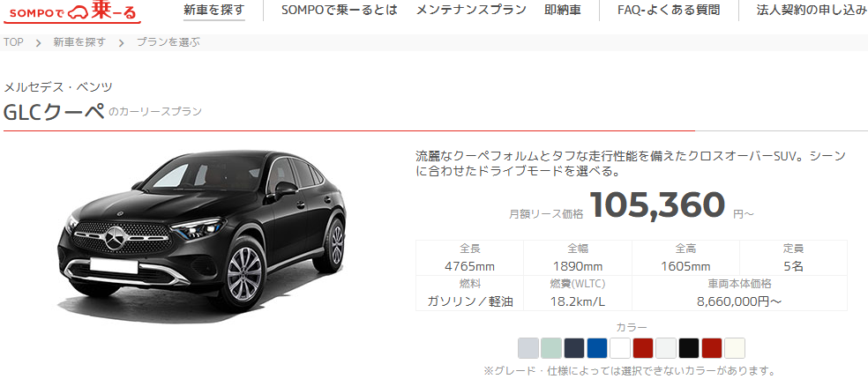Select the last cream-white color swatch
This screenshot has height=379, width=868.
click(x=735, y=348)
